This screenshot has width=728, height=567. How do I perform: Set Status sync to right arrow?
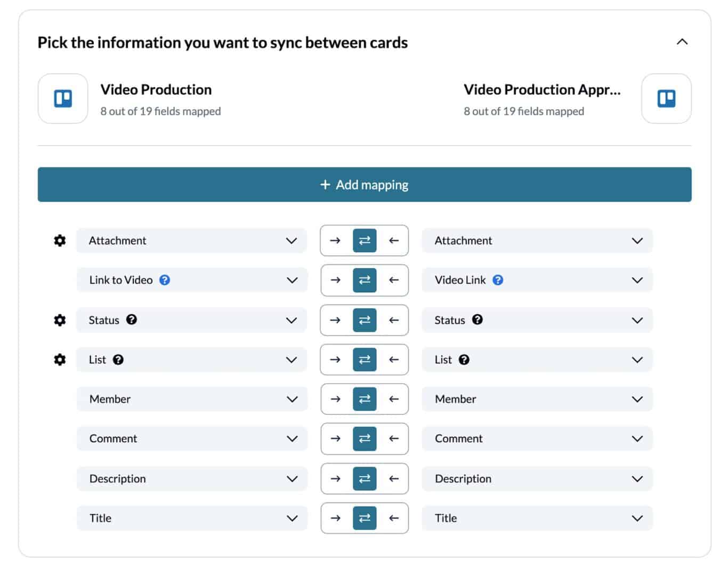click(x=335, y=320)
